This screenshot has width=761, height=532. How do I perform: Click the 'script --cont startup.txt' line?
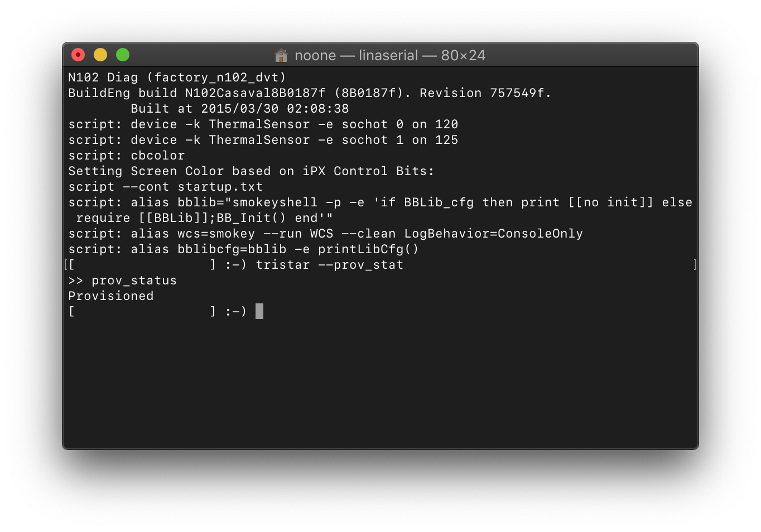166,187
